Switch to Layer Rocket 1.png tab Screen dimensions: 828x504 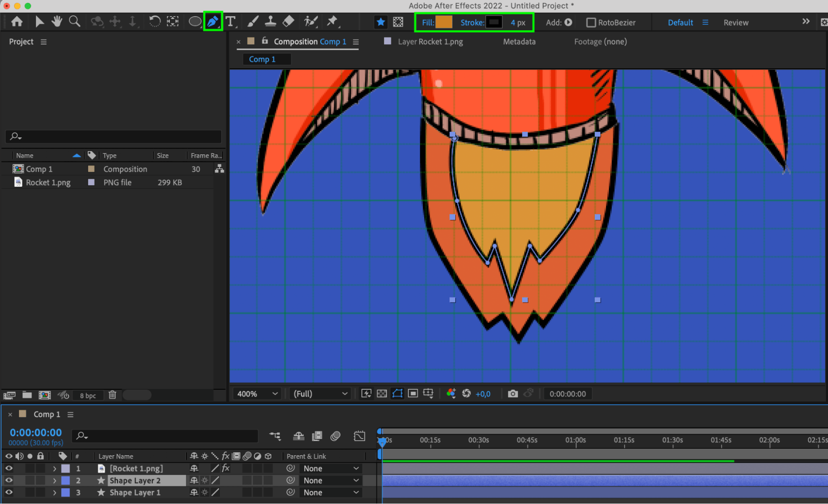point(430,42)
